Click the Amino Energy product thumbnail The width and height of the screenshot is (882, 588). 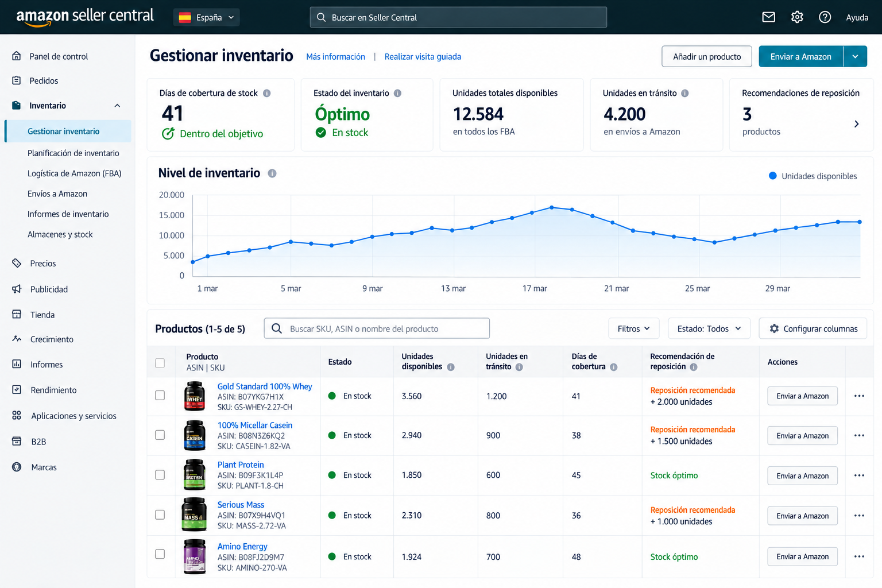click(194, 556)
